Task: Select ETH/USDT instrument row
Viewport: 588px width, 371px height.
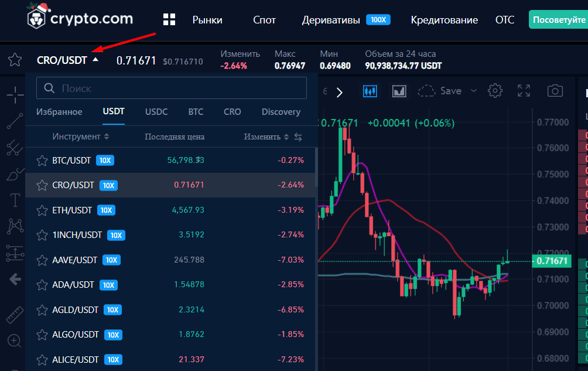Action: [x=170, y=210]
